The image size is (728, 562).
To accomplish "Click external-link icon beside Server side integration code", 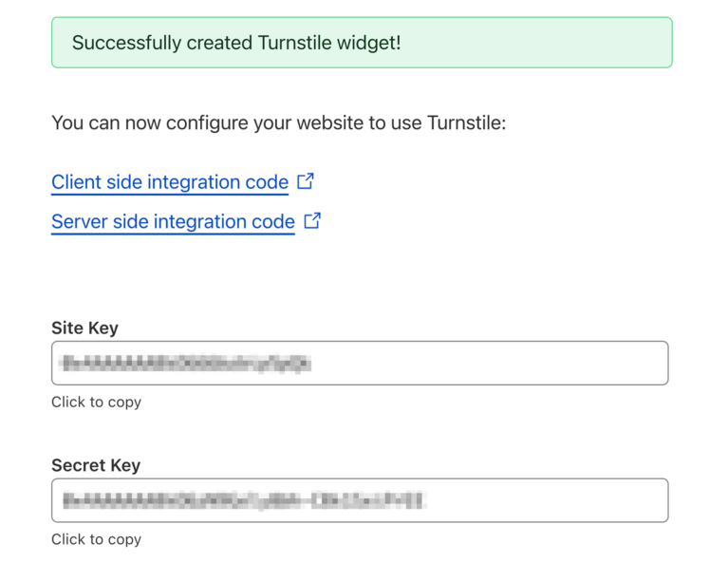I will [312, 220].
